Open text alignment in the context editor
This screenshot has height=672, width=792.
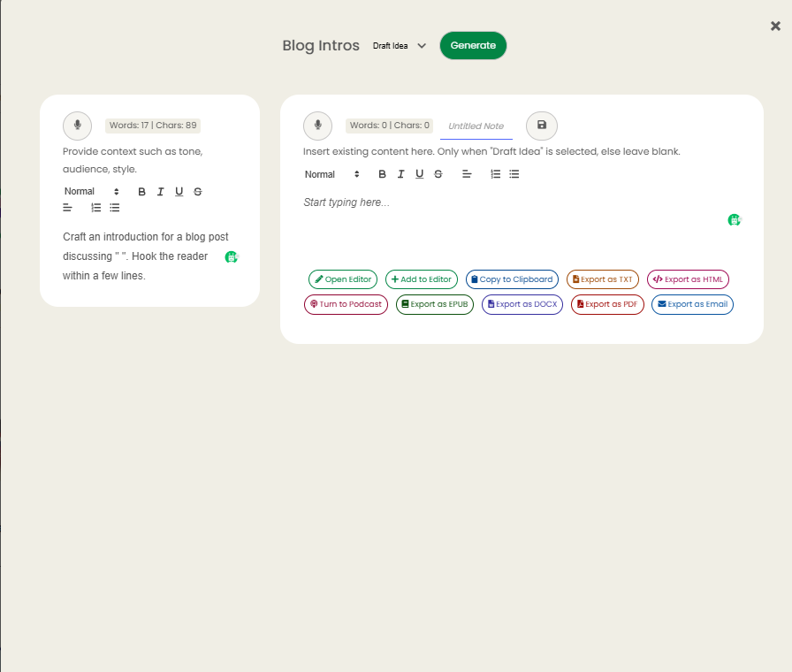click(x=67, y=208)
